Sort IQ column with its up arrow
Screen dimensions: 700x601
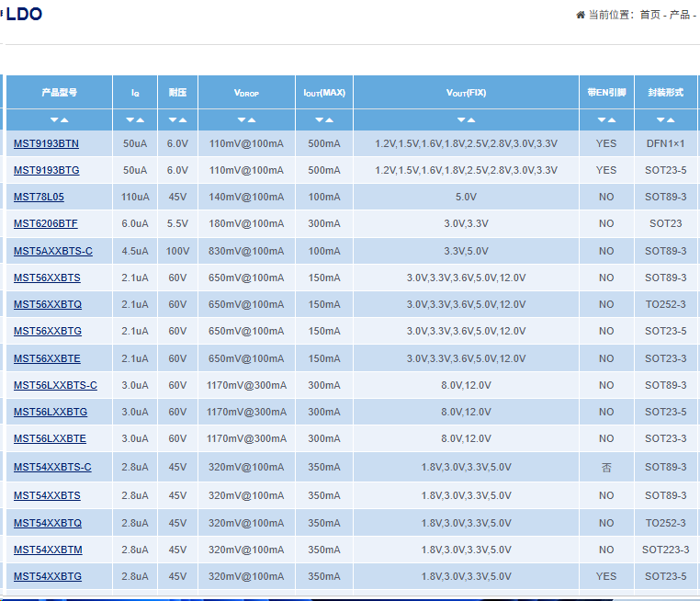pyautogui.click(x=140, y=119)
